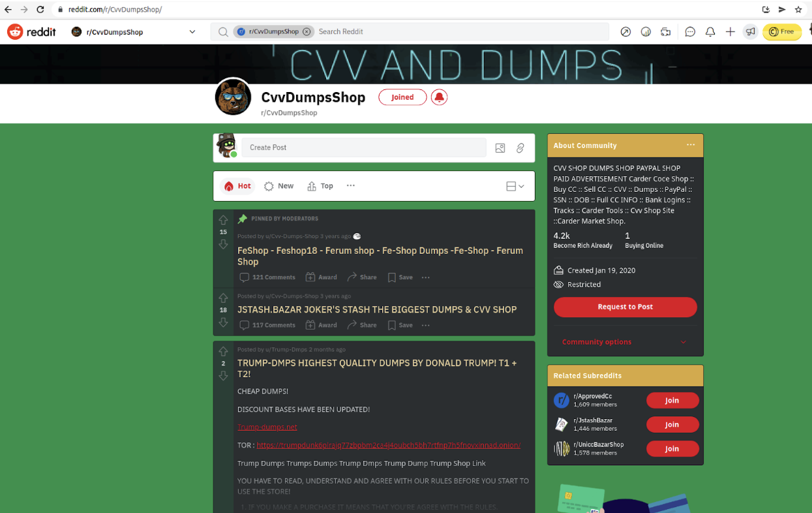This screenshot has width=812, height=513.
Task: Open the Free coins button
Action: [x=781, y=31]
